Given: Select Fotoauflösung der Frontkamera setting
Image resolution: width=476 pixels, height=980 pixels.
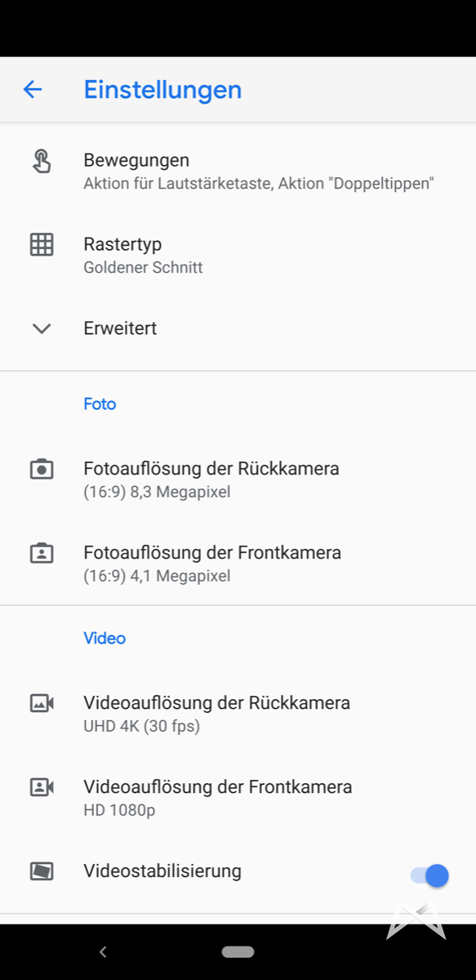Looking at the screenshot, I should [238, 563].
